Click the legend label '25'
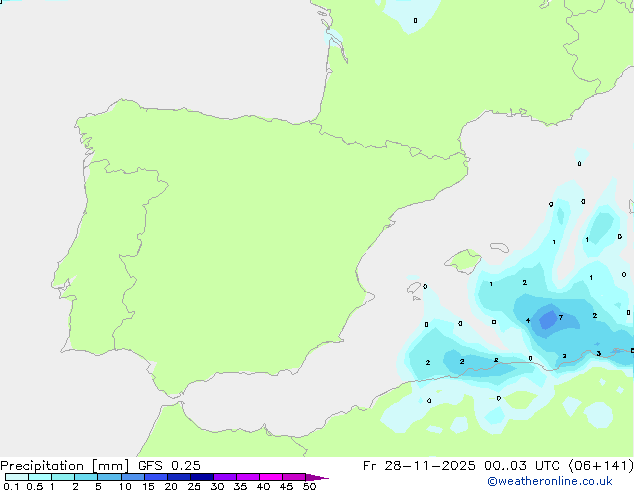This screenshot has width=634, height=490. [x=194, y=486]
